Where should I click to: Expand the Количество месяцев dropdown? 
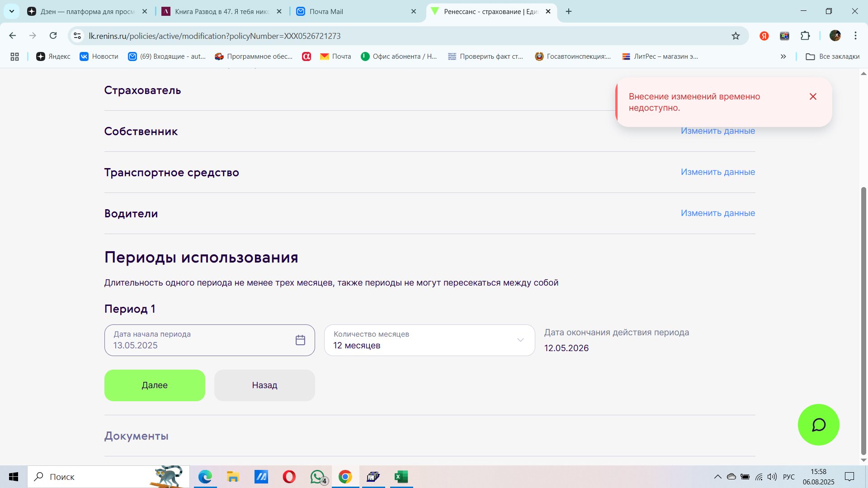coord(429,340)
